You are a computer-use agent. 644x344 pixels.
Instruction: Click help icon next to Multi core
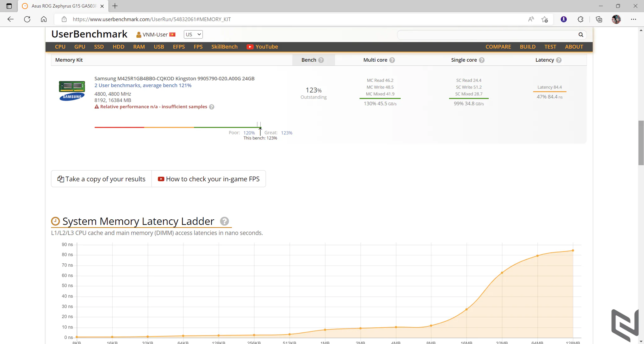[x=392, y=60]
